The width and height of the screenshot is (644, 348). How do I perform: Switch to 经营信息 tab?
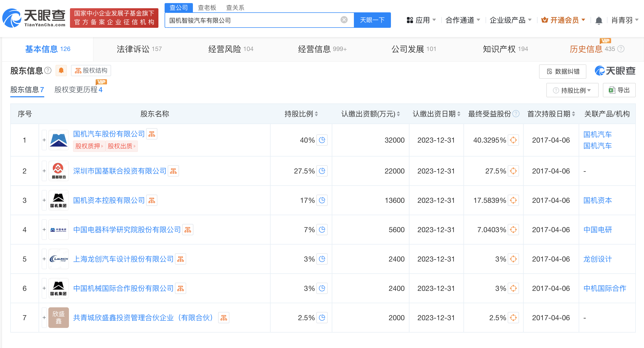pos(322,49)
